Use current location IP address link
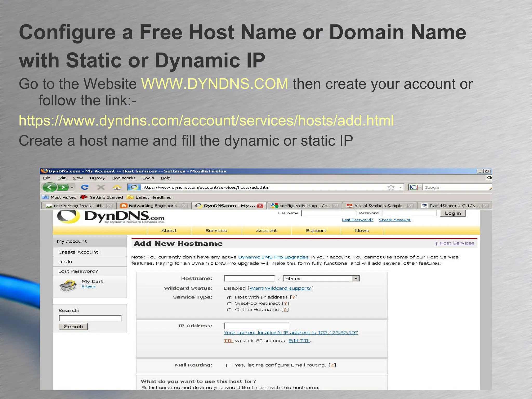The width and height of the screenshot is (532, 399). pyautogui.click(x=291, y=333)
